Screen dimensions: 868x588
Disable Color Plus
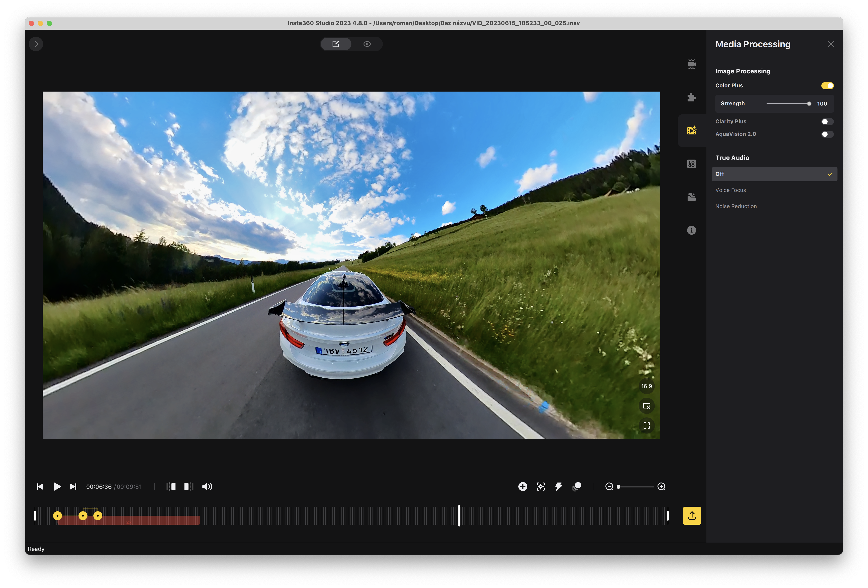coord(828,86)
